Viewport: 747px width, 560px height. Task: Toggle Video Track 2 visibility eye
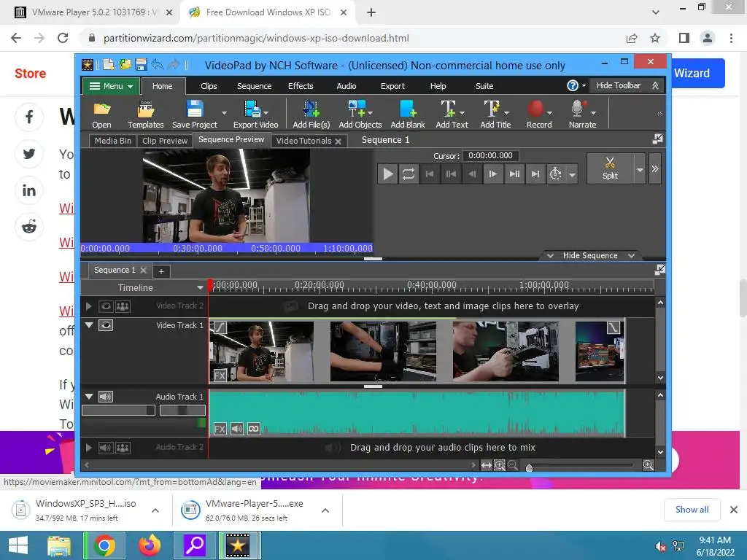coord(106,306)
